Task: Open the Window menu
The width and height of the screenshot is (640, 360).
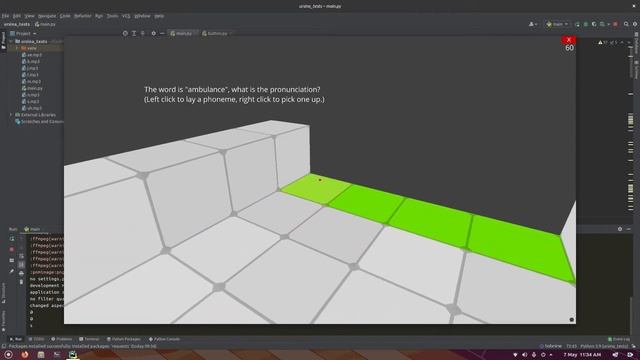Action: coord(142,16)
